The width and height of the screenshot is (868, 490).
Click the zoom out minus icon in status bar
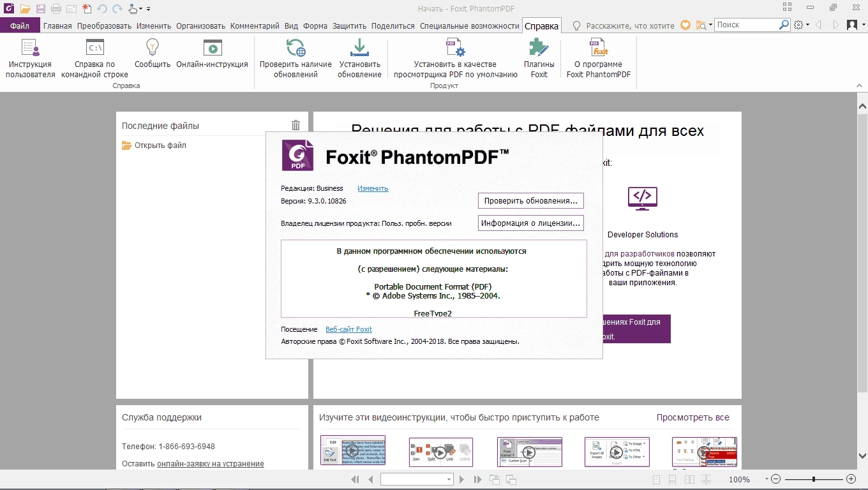(x=775, y=479)
